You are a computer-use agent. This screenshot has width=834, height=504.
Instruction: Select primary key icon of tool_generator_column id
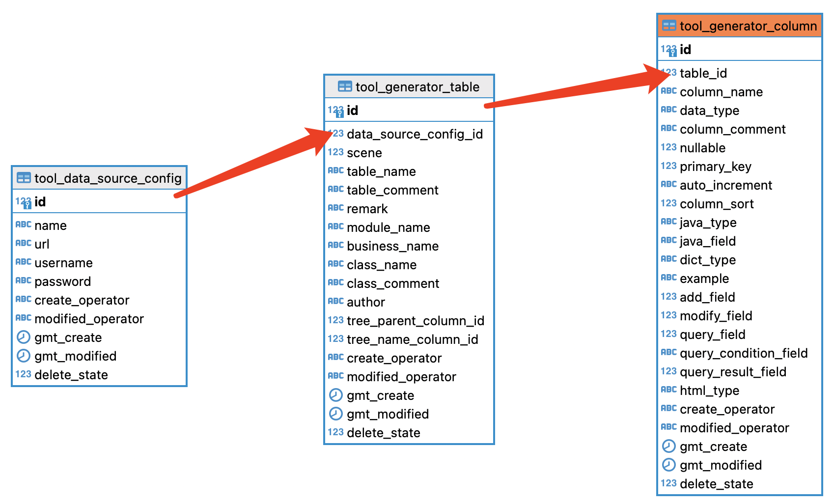pos(669,50)
